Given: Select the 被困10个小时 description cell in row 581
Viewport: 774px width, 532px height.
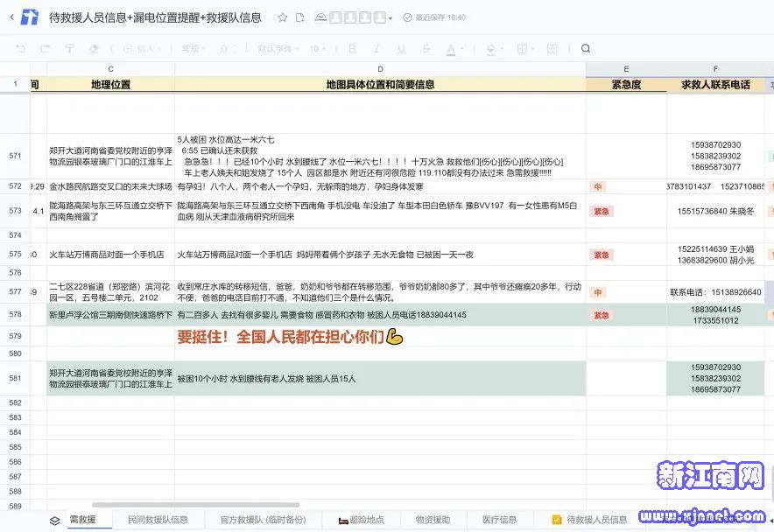Looking at the screenshot, I should [380, 379].
